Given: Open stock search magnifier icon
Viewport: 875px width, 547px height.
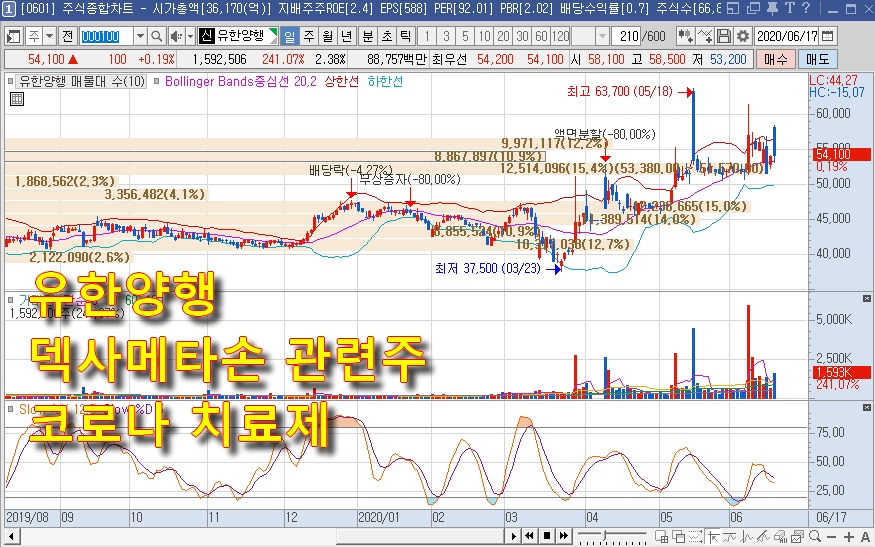Looking at the screenshot, I should pyautogui.click(x=157, y=36).
